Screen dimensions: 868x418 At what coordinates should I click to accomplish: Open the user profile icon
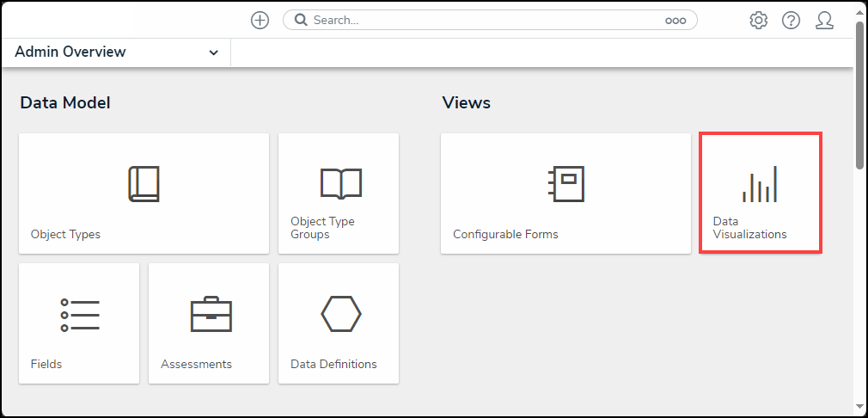click(x=824, y=21)
